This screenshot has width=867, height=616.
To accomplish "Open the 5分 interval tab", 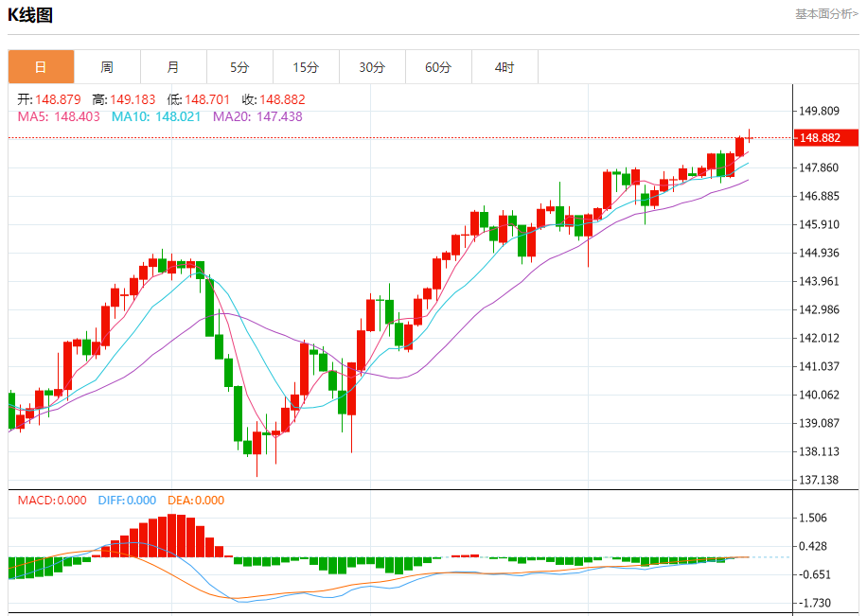I will coord(240,67).
